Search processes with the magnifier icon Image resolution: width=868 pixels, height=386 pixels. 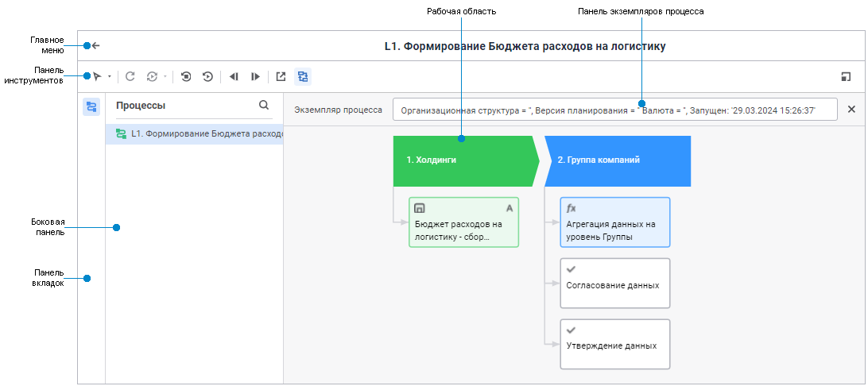(x=264, y=105)
